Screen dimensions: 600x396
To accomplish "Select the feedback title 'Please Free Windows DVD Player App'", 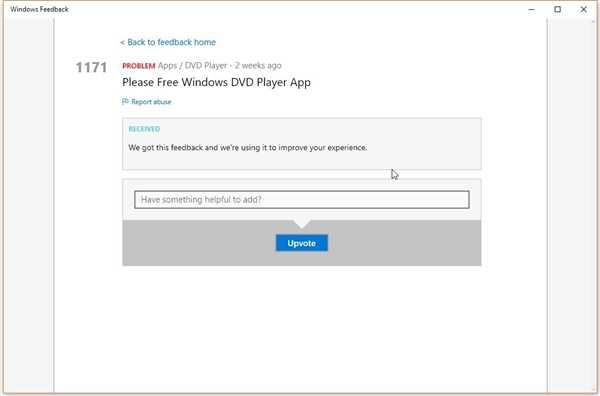I will click(x=217, y=82).
